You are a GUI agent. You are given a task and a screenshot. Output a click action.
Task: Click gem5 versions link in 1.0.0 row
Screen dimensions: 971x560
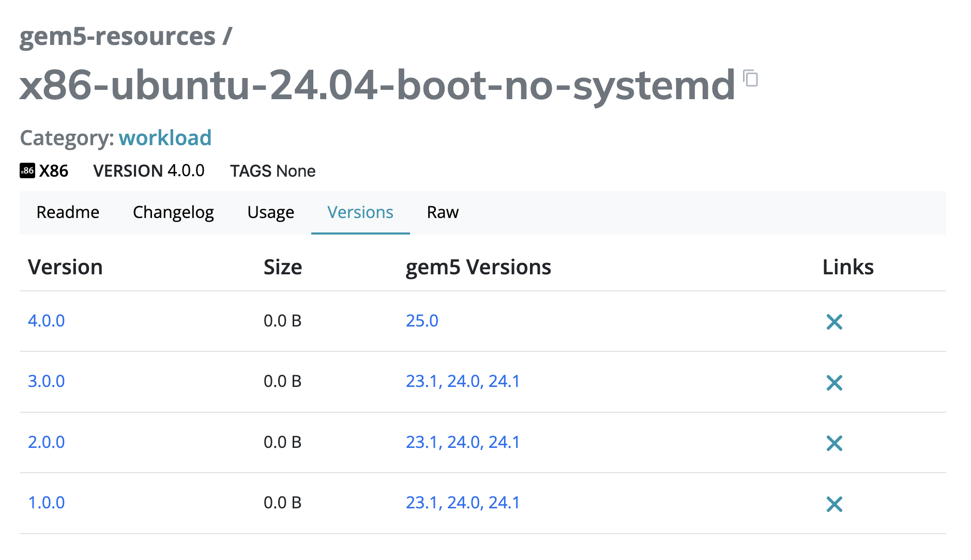coord(463,503)
